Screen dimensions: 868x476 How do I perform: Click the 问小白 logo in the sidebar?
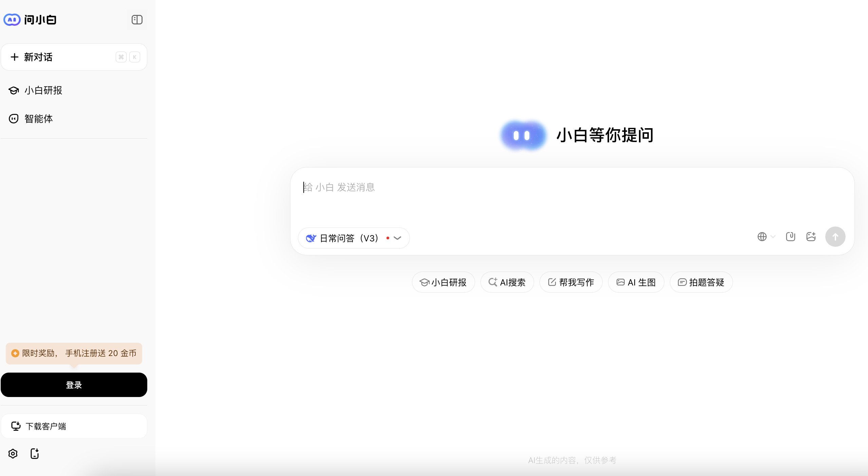click(30, 20)
